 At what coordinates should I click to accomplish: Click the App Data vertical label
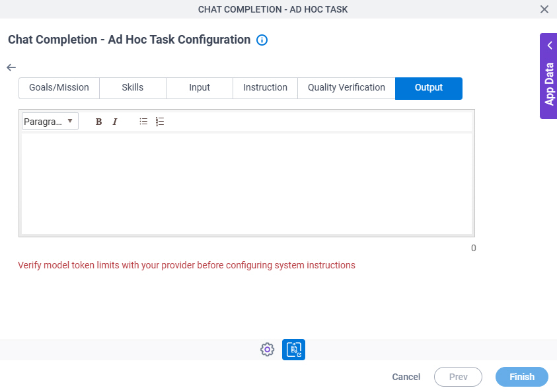click(550, 84)
